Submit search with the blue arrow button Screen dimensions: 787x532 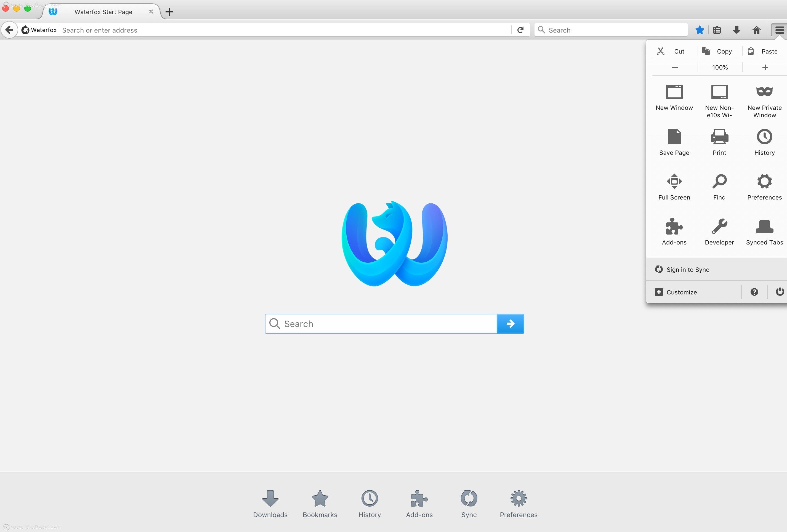coord(510,324)
